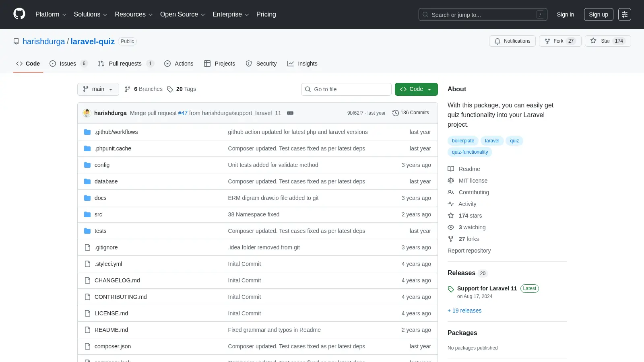The width and height of the screenshot is (644, 362).
Task: Open the README.md file
Action: pyautogui.click(x=111, y=330)
